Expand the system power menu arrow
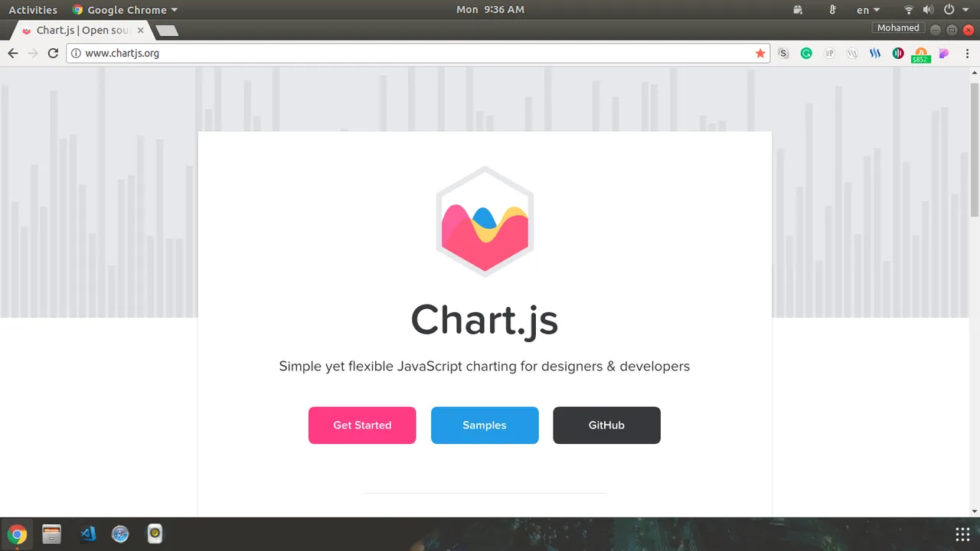 pos(967,10)
